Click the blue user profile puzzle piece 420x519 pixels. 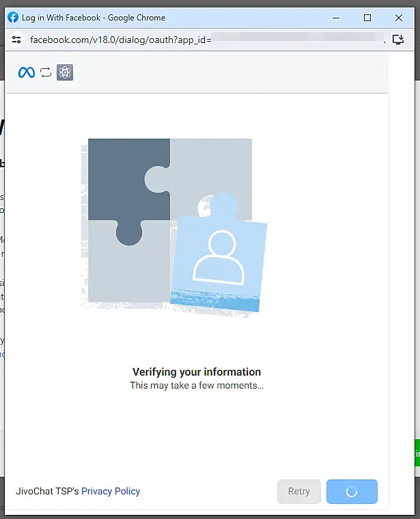tap(219, 255)
